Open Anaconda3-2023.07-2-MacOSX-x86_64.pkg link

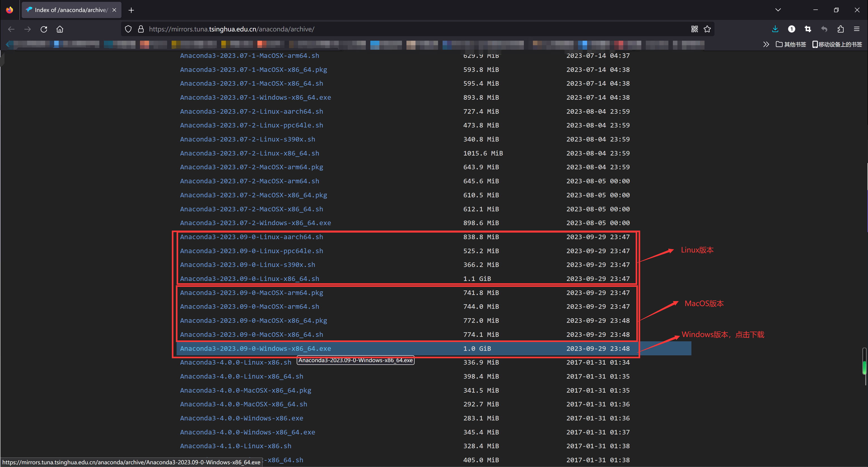[x=253, y=195]
